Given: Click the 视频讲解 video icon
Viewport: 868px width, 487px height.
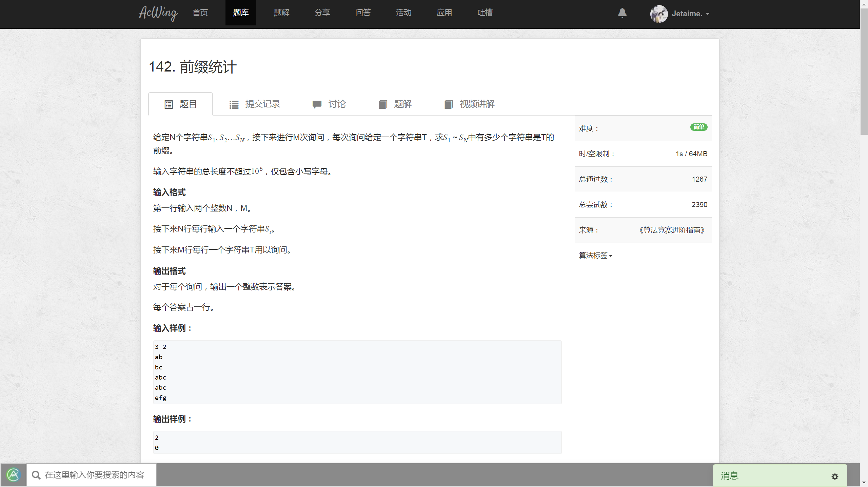Looking at the screenshot, I should coord(449,104).
